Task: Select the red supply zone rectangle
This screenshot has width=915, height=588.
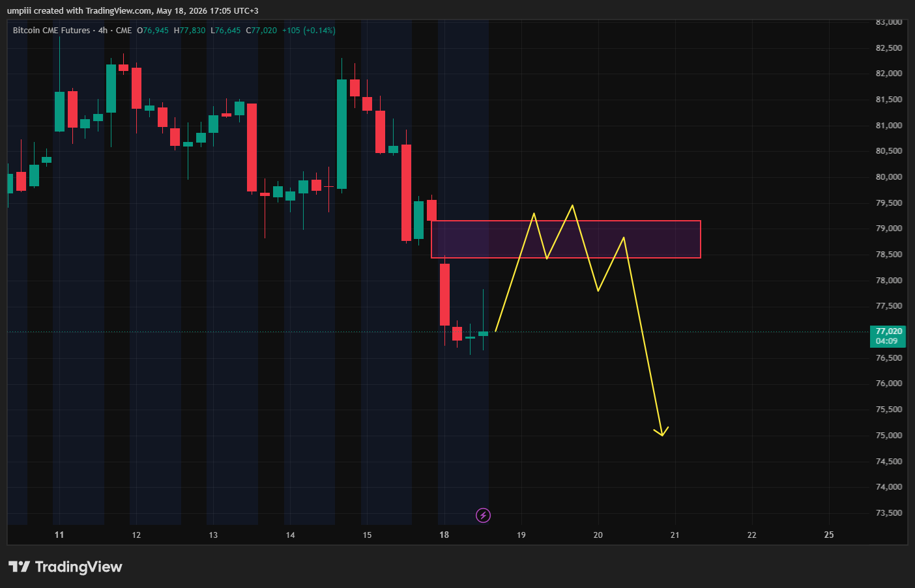Action: point(566,240)
